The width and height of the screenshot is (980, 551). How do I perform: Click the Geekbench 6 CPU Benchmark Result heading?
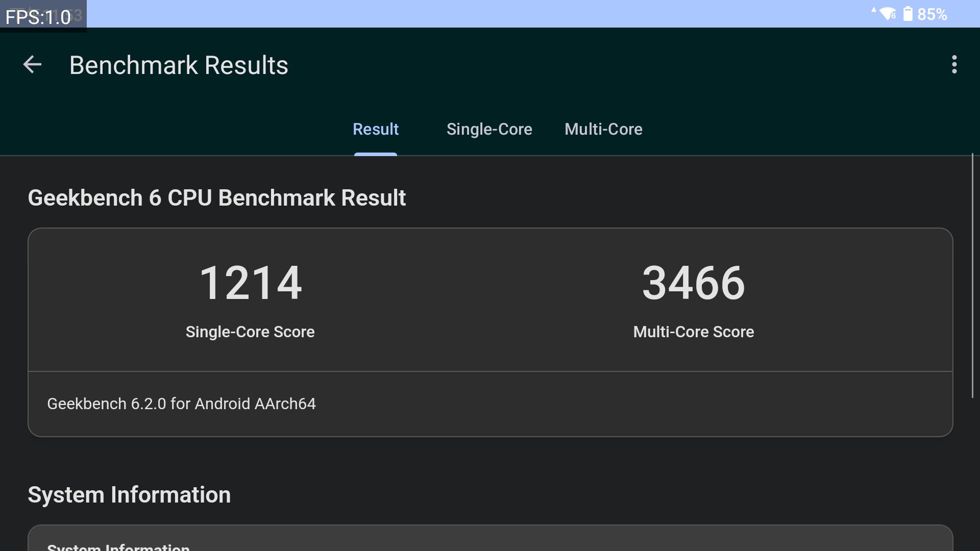pyautogui.click(x=216, y=198)
